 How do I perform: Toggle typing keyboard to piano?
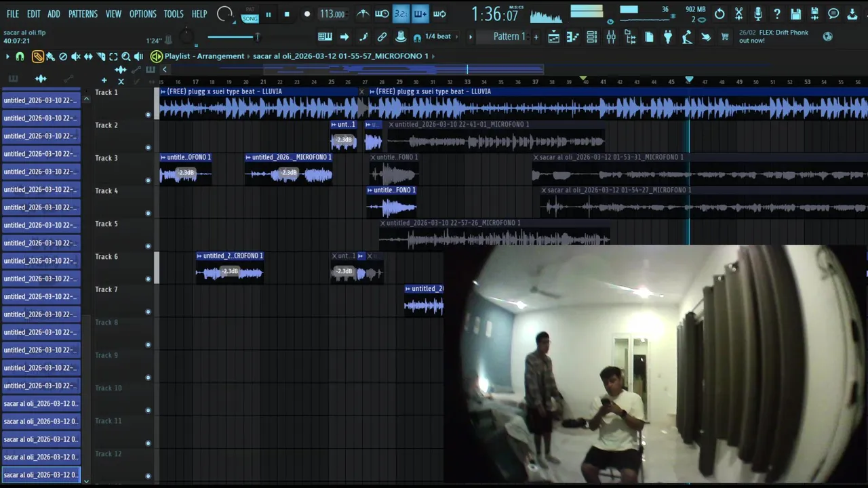(x=325, y=37)
